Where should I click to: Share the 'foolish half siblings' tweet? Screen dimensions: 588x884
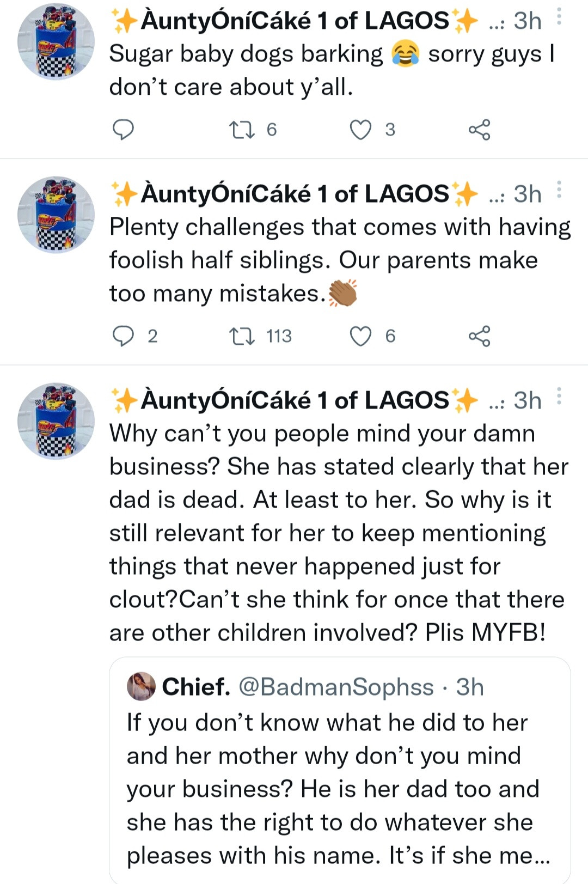tap(479, 336)
